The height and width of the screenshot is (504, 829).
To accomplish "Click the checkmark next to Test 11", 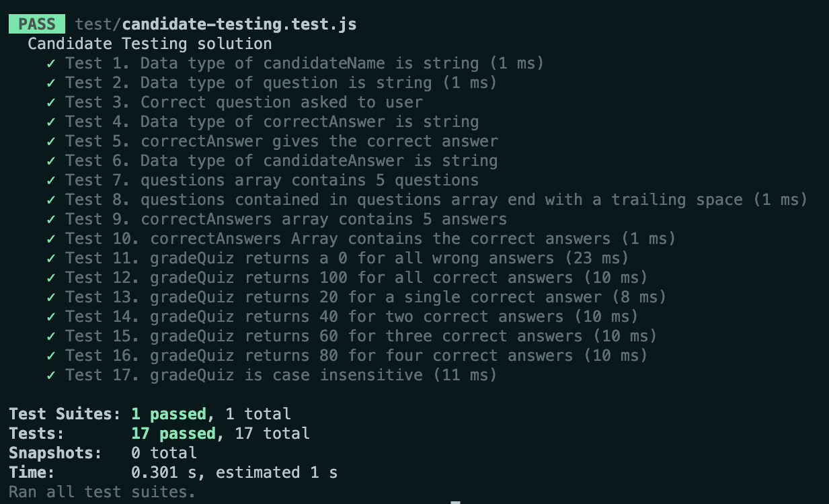I will (x=51, y=259).
